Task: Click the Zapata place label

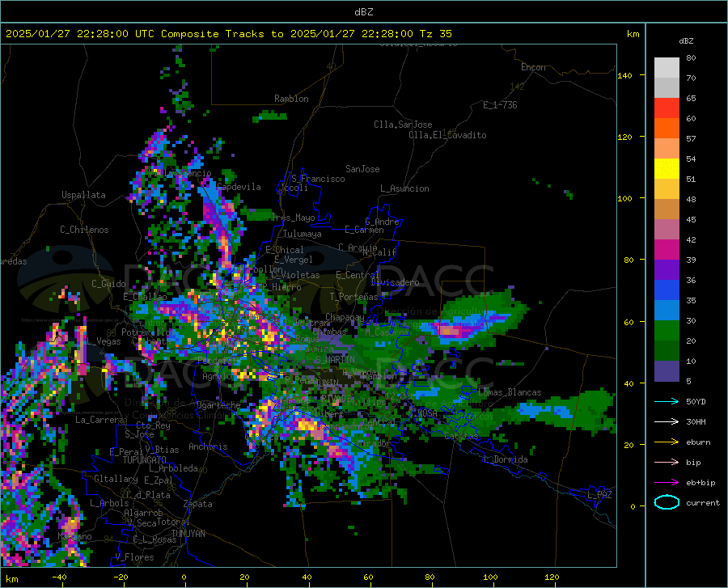Action: [198, 504]
